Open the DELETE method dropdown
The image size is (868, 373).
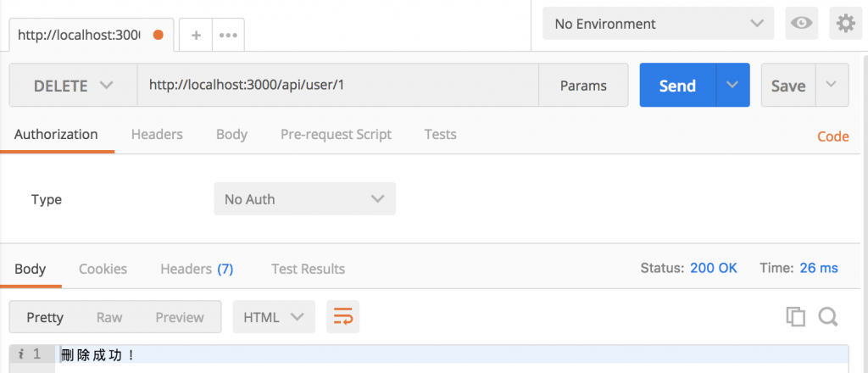tap(73, 86)
